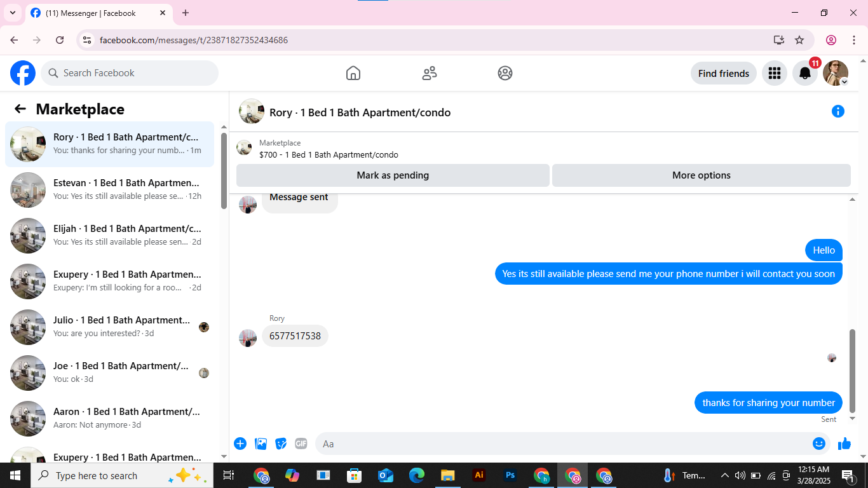The width and height of the screenshot is (868, 488).
Task: Click the 'thanks for sharing your number' message
Action: 769,403
